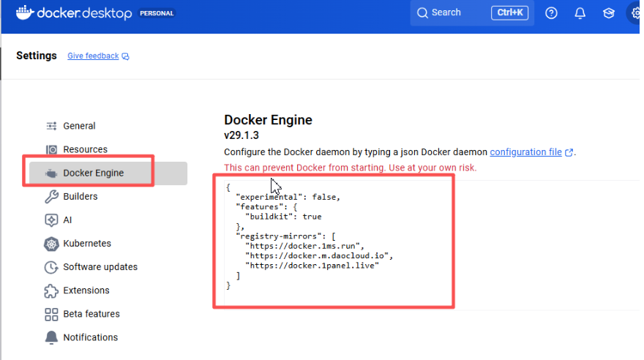Image resolution: width=644 pixels, height=360 pixels.
Task: Click the "experimental": false line
Action: pyautogui.click(x=288, y=197)
